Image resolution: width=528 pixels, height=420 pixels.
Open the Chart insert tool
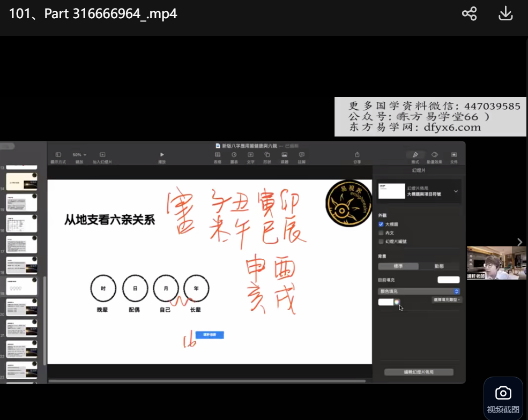click(x=234, y=155)
